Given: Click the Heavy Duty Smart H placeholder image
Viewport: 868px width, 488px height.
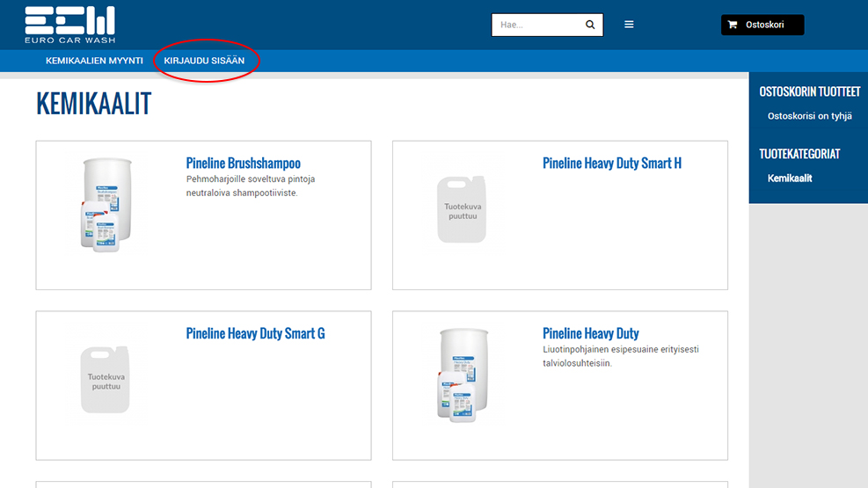Looking at the screenshot, I should click(x=462, y=209).
